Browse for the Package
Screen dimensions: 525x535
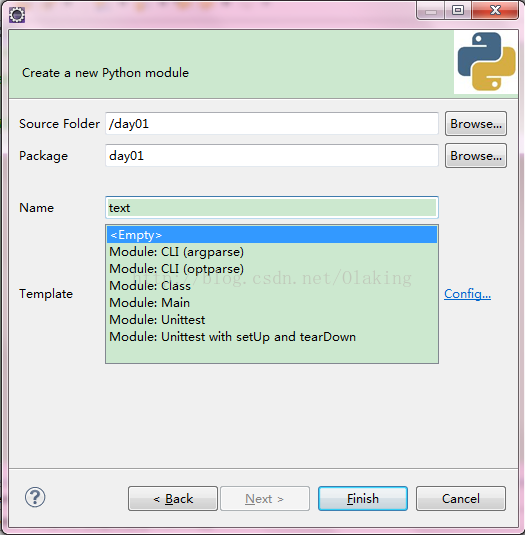476,156
